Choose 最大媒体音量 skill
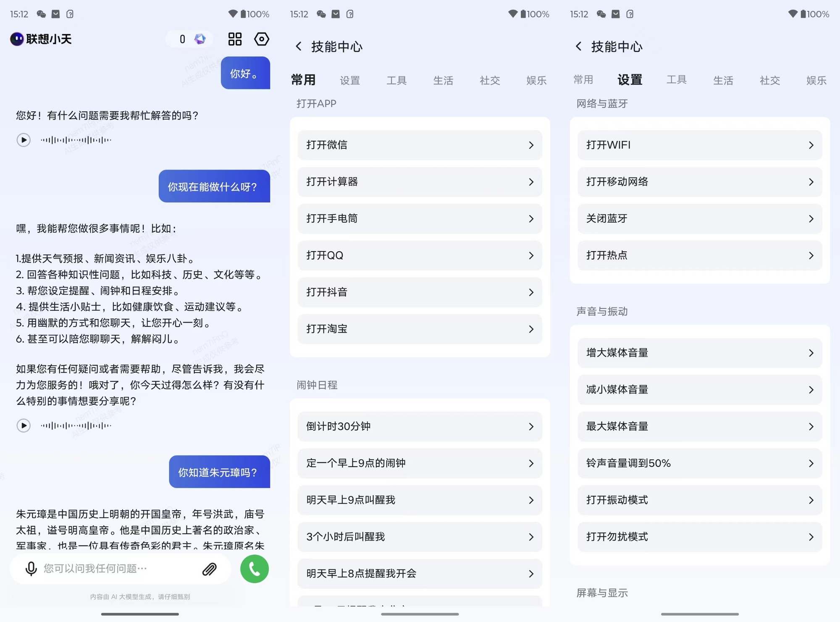The height and width of the screenshot is (622, 840). (700, 426)
